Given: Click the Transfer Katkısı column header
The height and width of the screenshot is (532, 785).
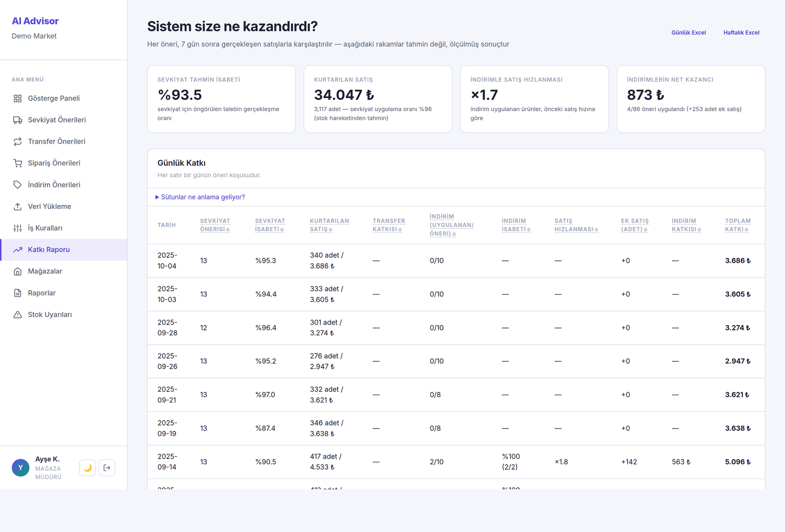Looking at the screenshot, I should pos(389,225).
